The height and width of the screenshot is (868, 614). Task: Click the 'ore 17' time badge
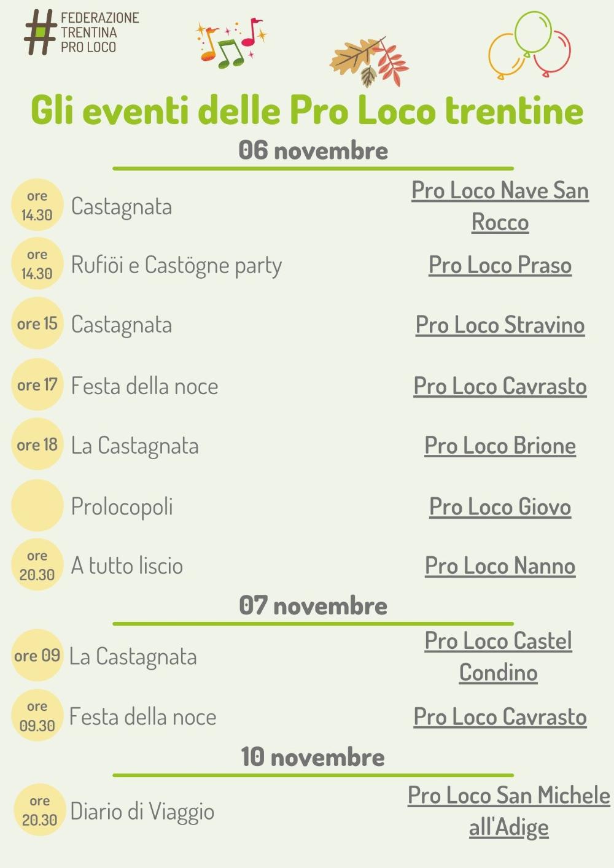(37, 385)
